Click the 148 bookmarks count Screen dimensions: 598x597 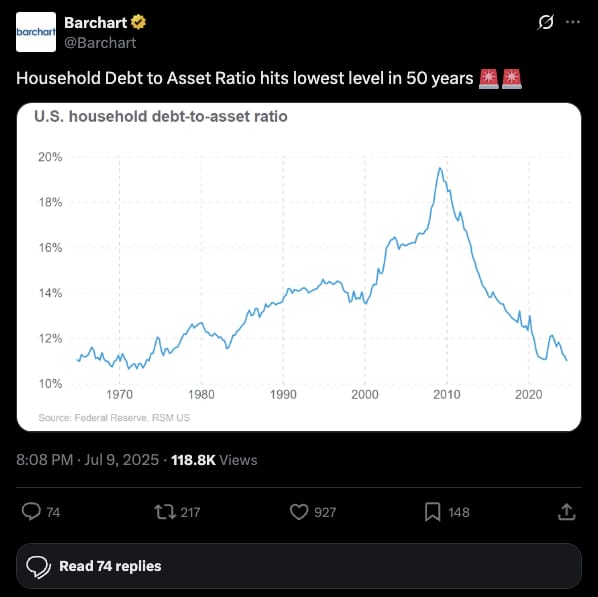tap(459, 512)
